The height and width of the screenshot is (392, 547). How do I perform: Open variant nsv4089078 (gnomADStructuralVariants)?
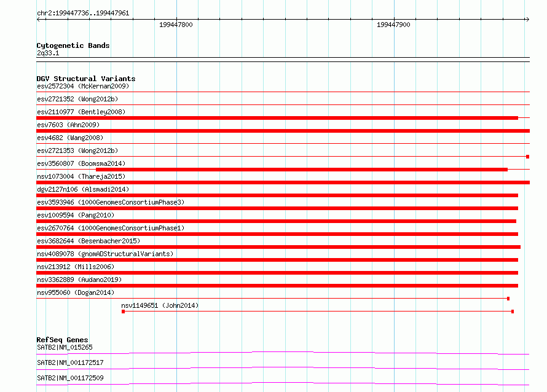click(105, 254)
